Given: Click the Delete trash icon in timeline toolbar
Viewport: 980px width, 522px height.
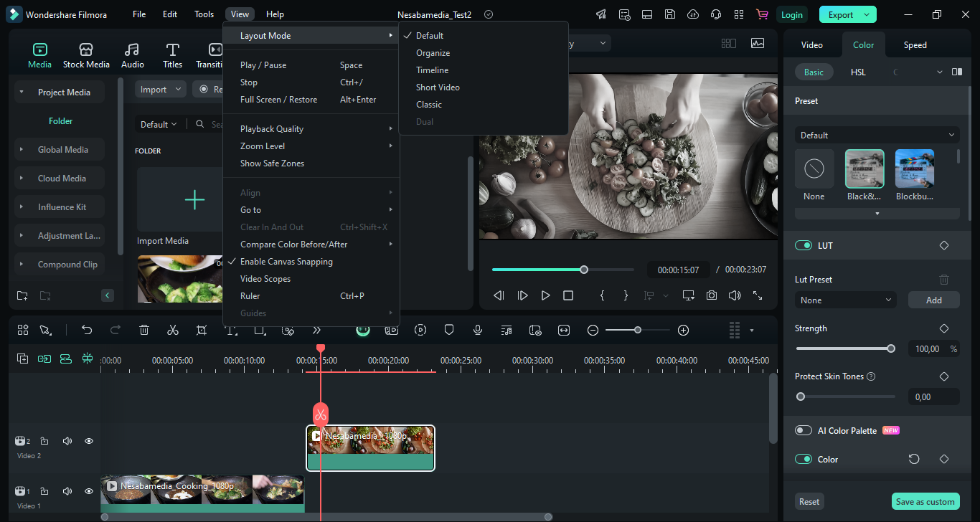Looking at the screenshot, I should (x=144, y=330).
